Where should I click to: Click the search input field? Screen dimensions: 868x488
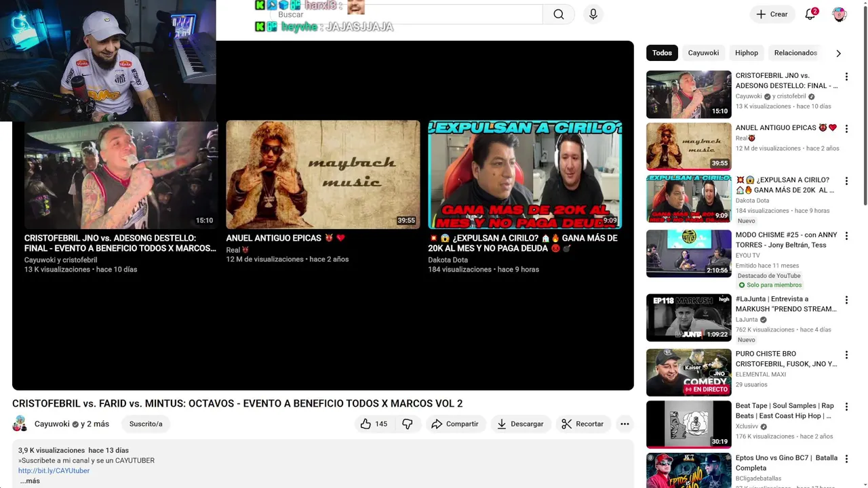(407, 14)
